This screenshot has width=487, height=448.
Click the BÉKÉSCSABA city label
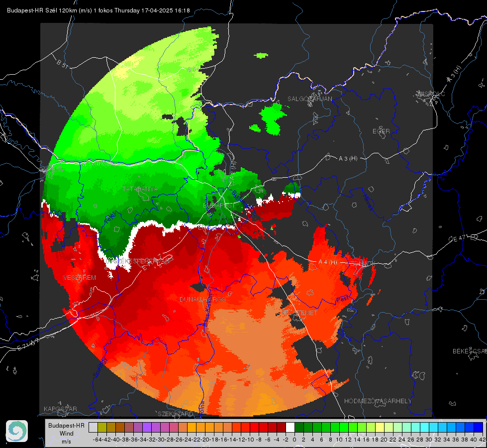470,351
